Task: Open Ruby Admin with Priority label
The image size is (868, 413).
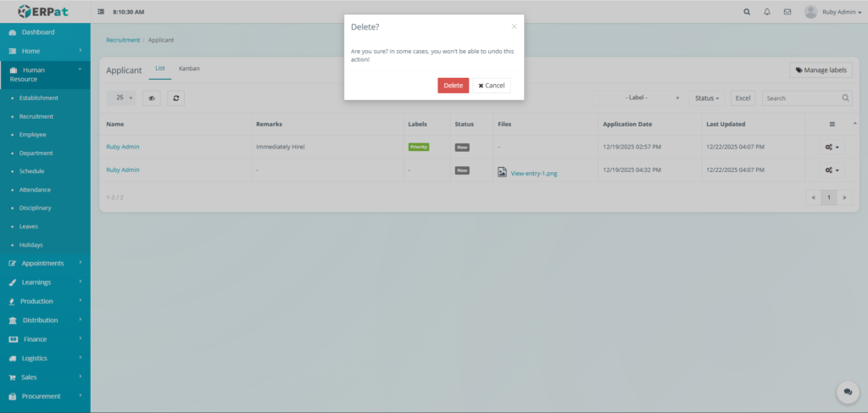Action: pos(123,147)
